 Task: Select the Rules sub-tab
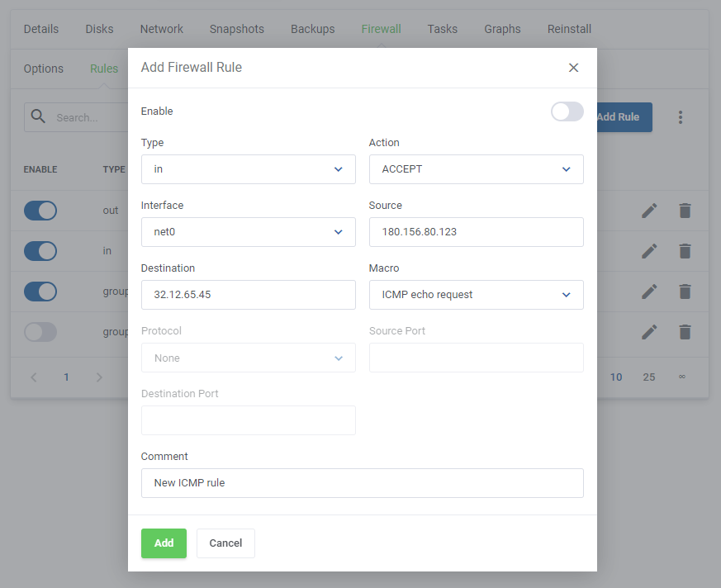104,69
